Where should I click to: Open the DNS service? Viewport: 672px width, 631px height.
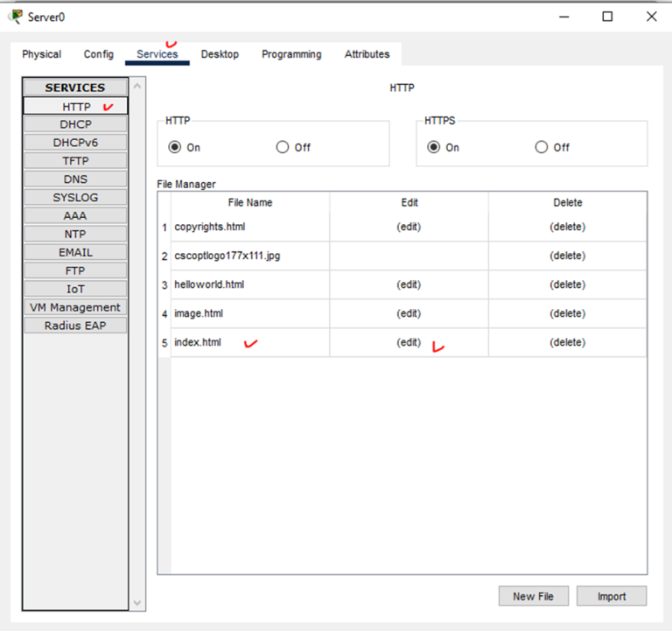[75, 179]
